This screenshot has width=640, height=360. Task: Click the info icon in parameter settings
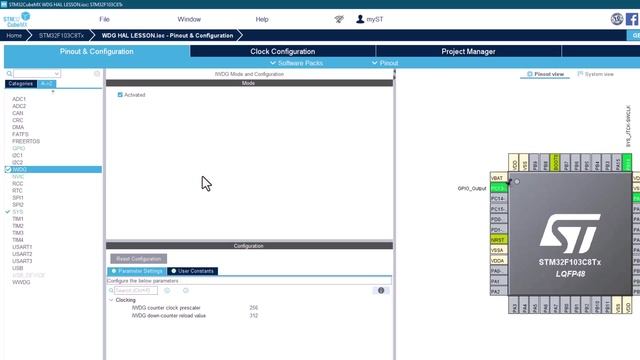coord(381,291)
